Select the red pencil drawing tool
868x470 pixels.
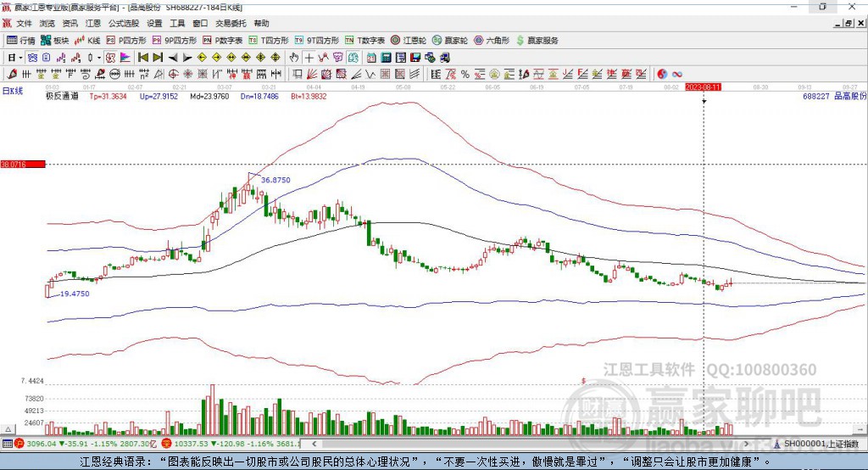click(x=12, y=74)
